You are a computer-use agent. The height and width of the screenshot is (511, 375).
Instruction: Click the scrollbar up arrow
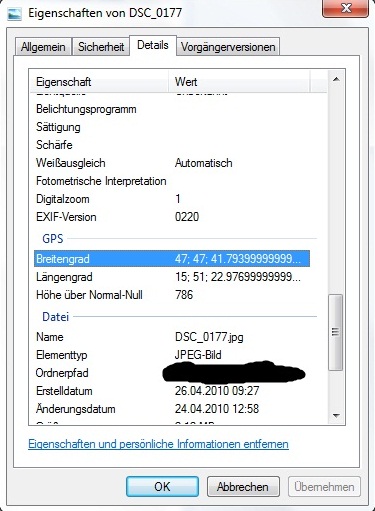pos(336,79)
